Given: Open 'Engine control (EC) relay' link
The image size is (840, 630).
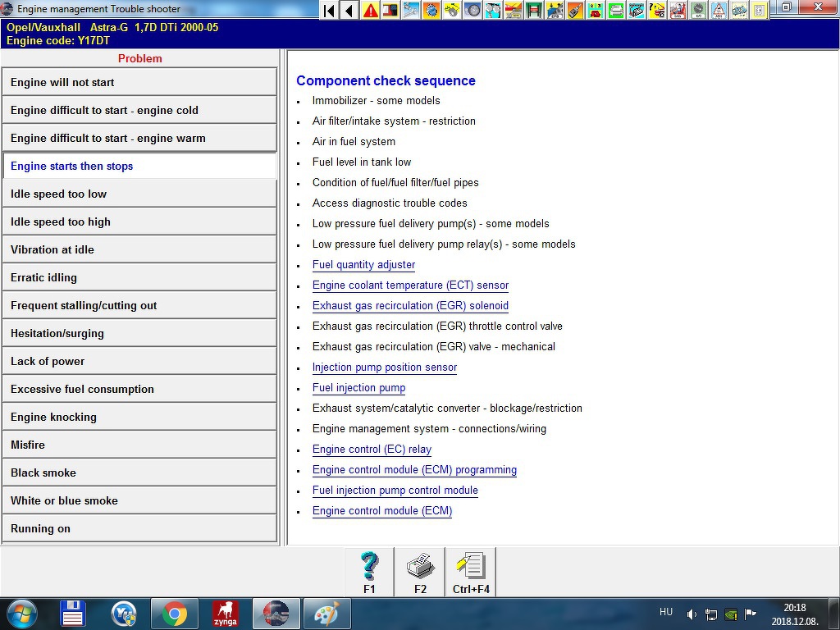Looking at the screenshot, I should pos(372,449).
